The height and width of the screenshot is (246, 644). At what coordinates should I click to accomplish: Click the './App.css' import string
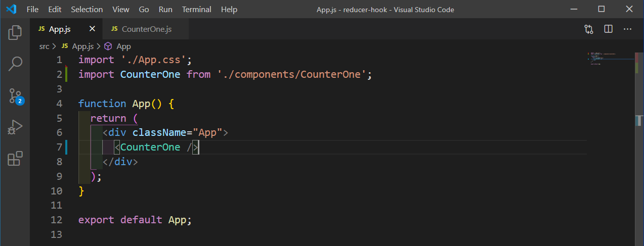[x=154, y=60]
